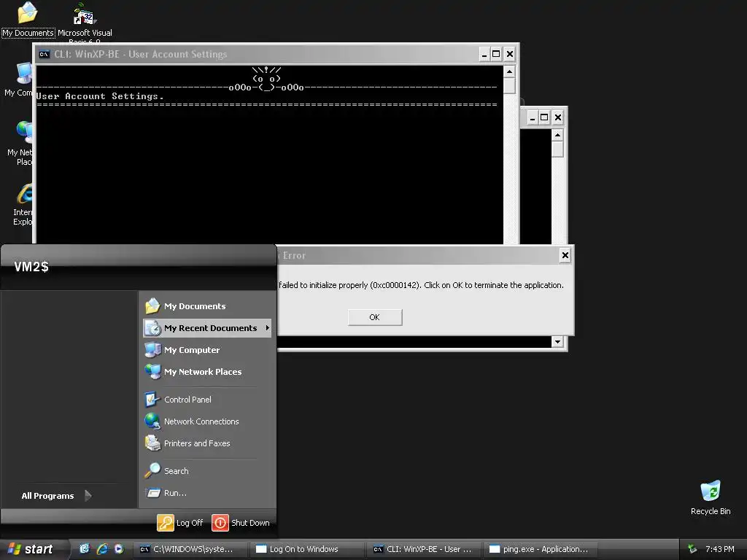The height and width of the screenshot is (560, 747).
Task: Click CLI window title bar console icon
Action: pos(44,54)
